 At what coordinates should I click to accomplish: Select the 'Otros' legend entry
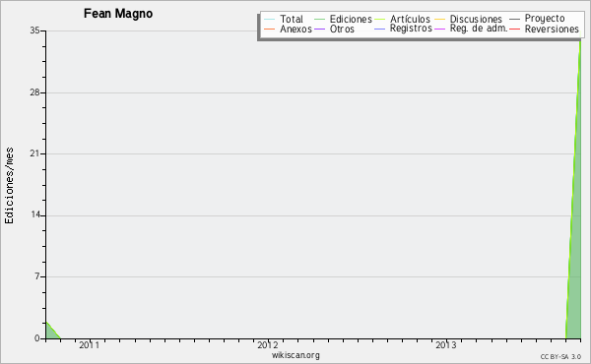pyautogui.click(x=342, y=29)
